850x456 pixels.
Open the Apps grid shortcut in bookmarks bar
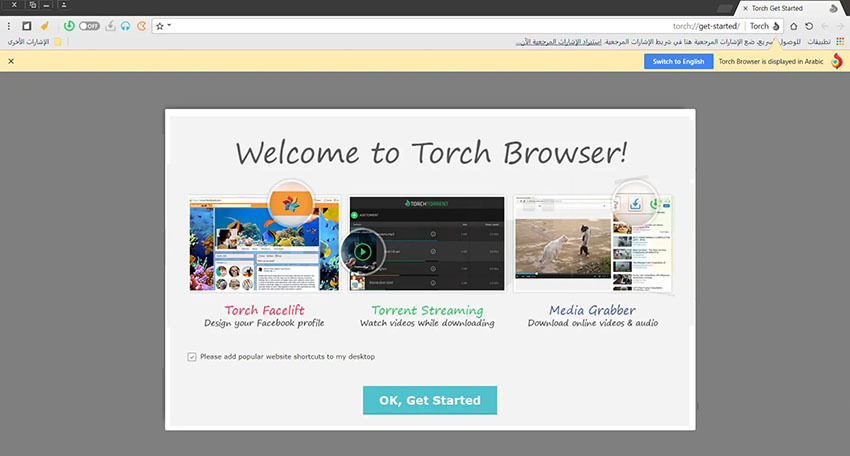(840, 42)
